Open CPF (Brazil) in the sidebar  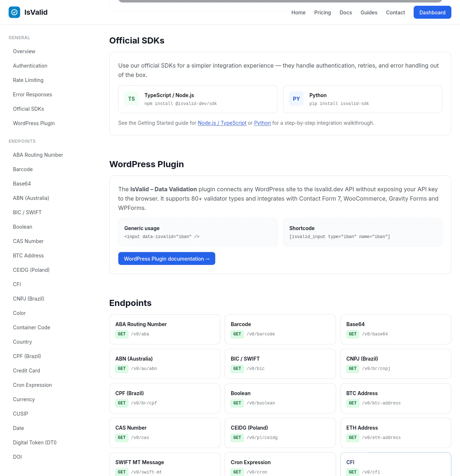(27, 356)
